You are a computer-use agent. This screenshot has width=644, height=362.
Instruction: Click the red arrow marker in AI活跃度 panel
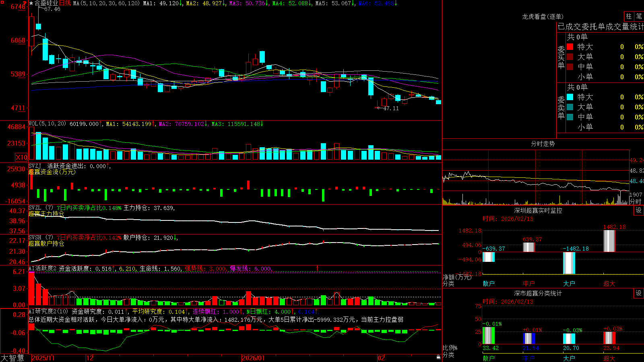318,268
